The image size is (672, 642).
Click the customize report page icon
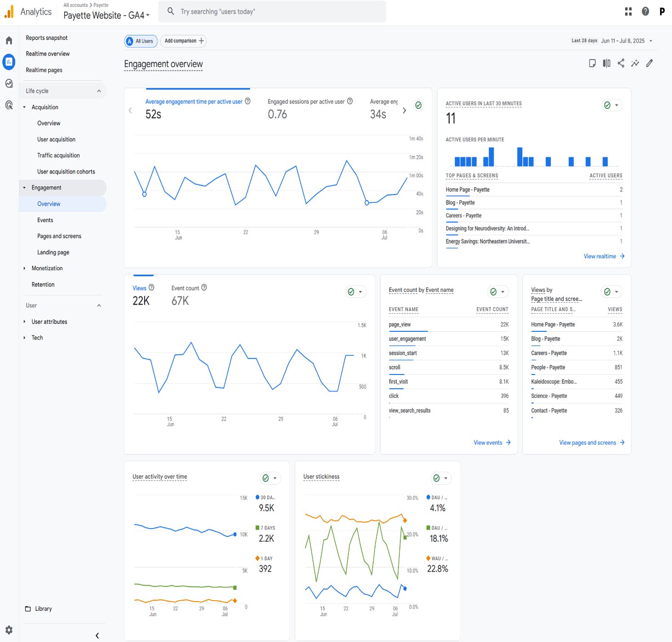[x=592, y=63]
